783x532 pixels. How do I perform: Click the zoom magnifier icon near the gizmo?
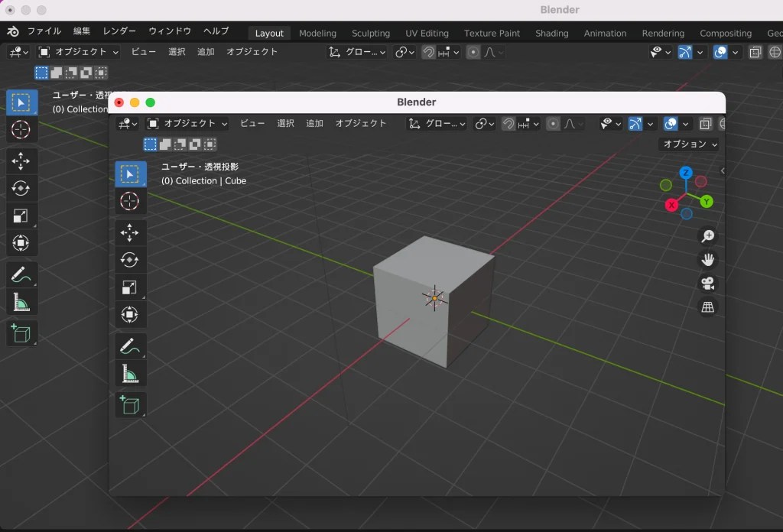tap(708, 237)
